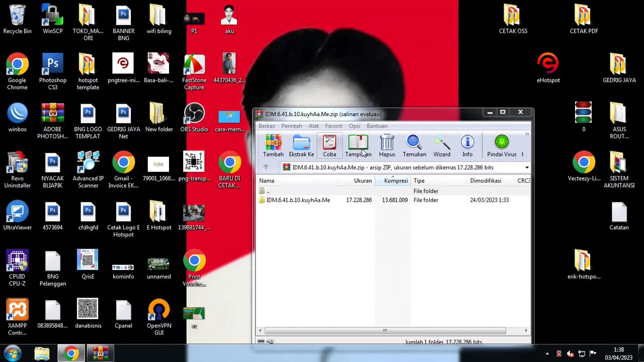Click the volume icon in system tray
The height and width of the screenshot is (362, 644).
tap(570, 354)
